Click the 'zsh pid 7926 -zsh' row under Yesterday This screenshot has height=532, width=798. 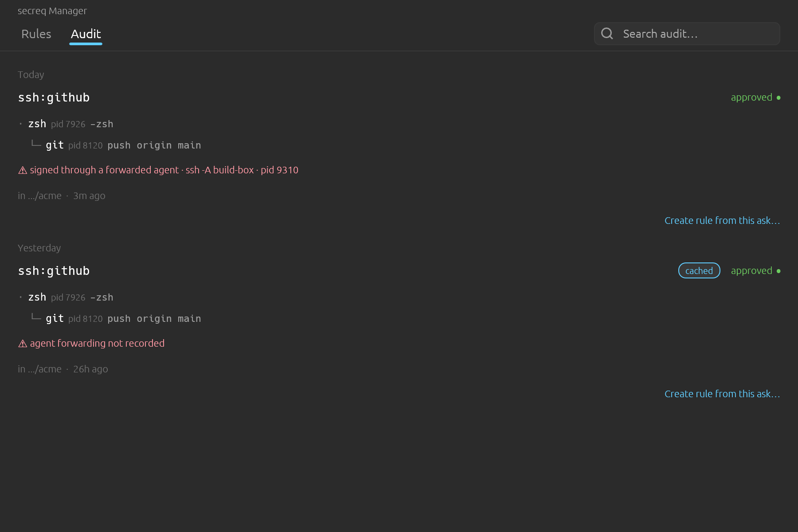[66, 297]
